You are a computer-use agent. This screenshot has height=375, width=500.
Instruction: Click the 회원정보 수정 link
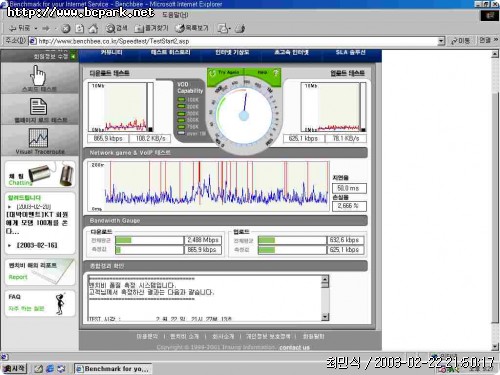[51, 57]
